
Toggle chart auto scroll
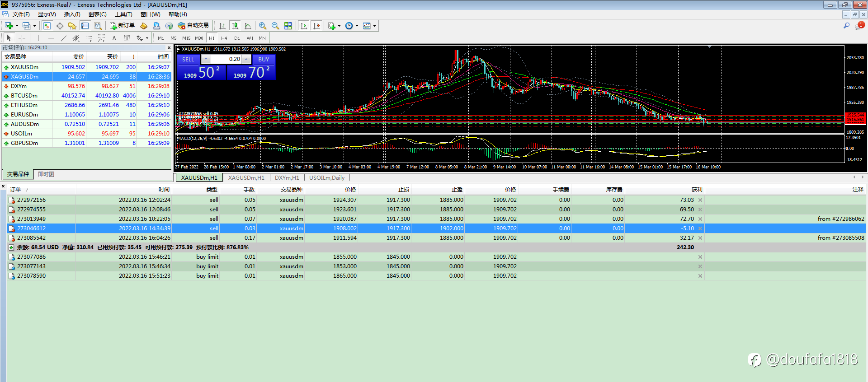(x=304, y=26)
